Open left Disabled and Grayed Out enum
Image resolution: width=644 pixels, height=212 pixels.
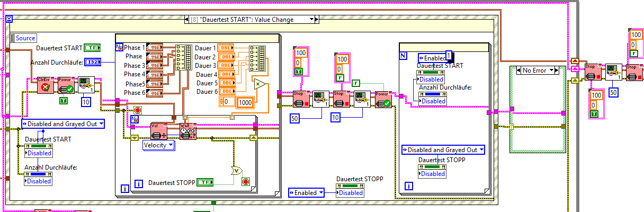coord(62,124)
